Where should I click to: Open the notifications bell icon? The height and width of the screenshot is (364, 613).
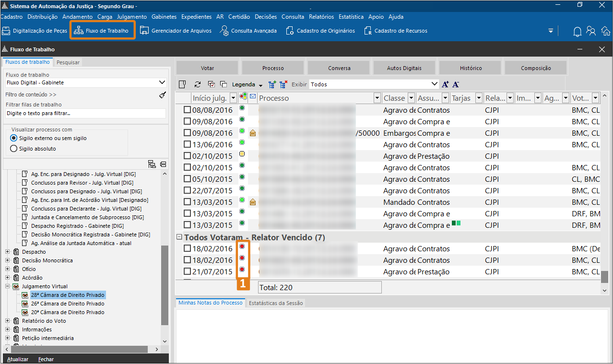pyautogui.click(x=578, y=31)
